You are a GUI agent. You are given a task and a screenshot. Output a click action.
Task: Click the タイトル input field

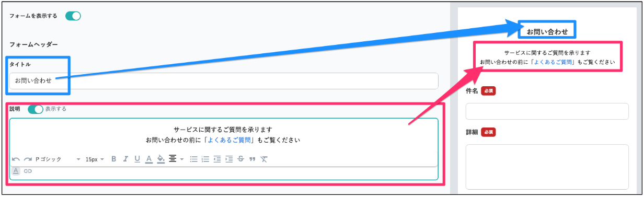(x=224, y=81)
